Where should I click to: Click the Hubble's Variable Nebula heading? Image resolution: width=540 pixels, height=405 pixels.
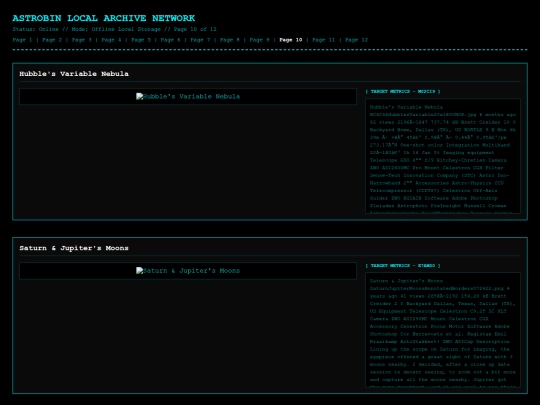click(74, 74)
